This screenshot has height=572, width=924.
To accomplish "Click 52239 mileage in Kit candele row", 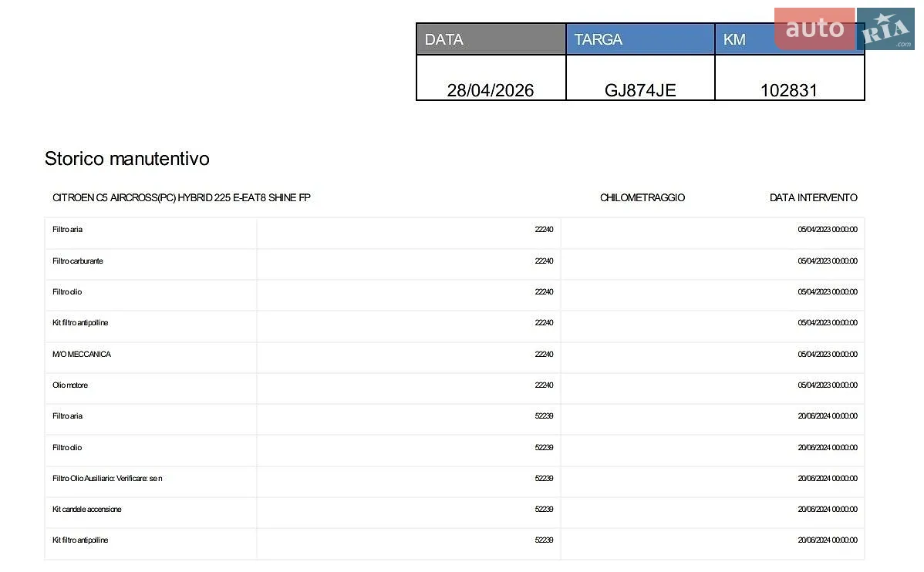I will [544, 510].
